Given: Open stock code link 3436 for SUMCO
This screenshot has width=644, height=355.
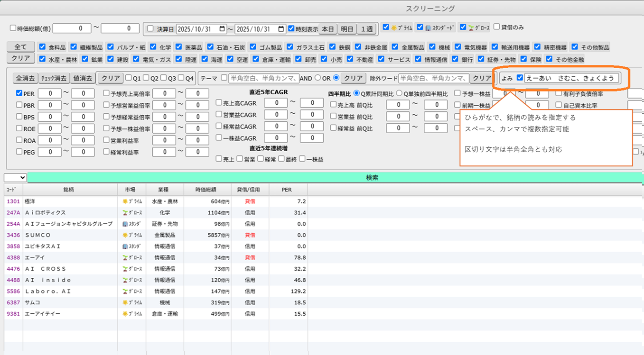Looking at the screenshot, I should pyautogui.click(x=13, y=235).
